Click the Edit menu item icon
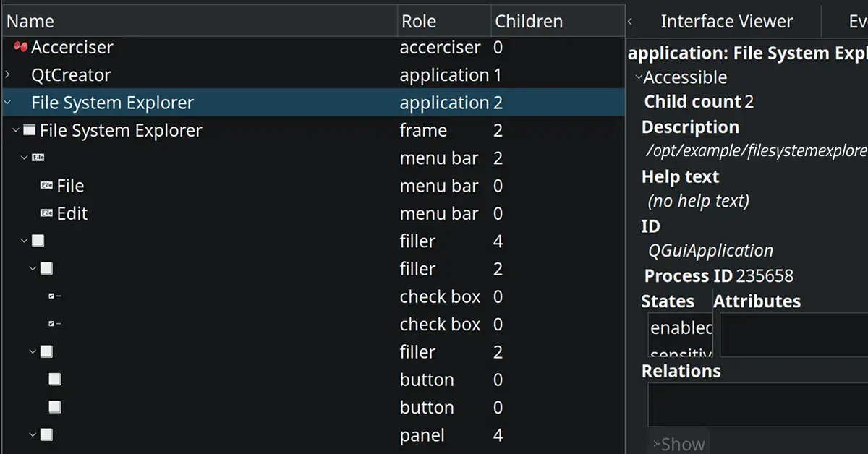This screenshot has height=454, width=868. coord(46,213)
